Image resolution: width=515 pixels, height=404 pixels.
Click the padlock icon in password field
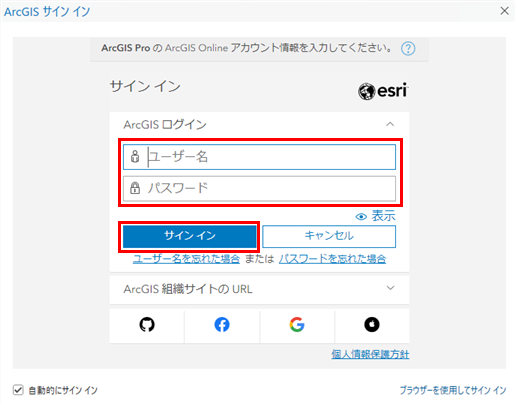(x=135, y=188)
